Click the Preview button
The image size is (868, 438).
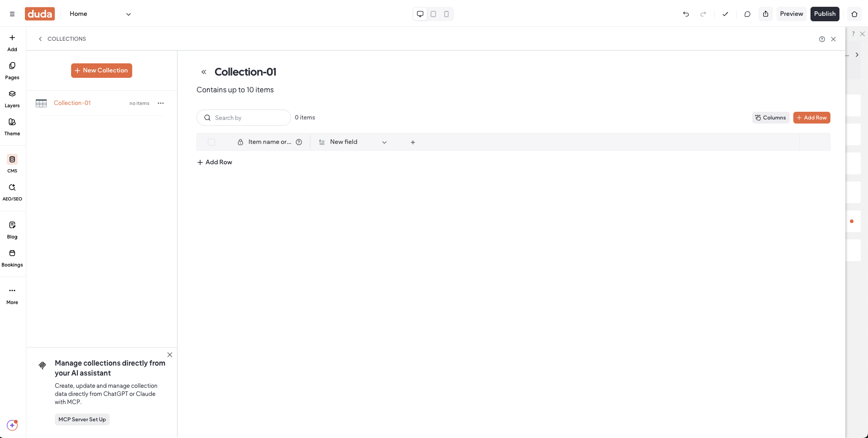pyautogui.click(x=791, y=14)
